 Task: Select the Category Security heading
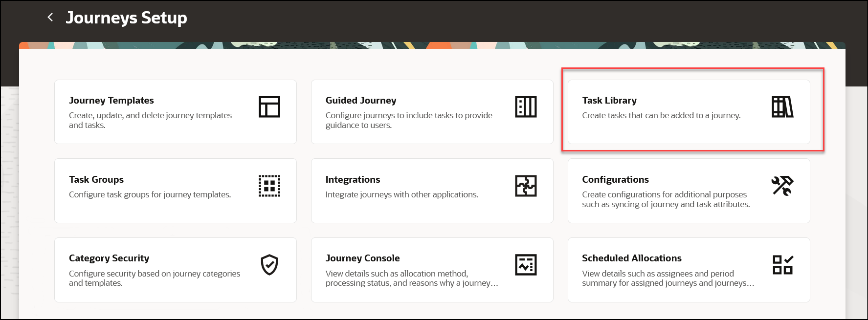109,258
